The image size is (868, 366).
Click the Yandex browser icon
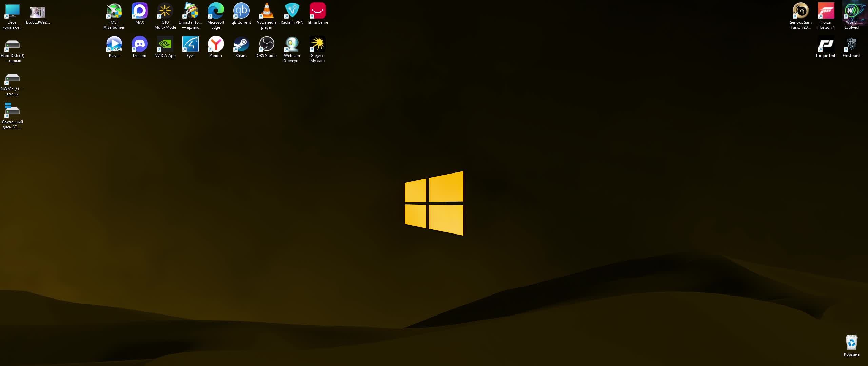tap(216, 44)
